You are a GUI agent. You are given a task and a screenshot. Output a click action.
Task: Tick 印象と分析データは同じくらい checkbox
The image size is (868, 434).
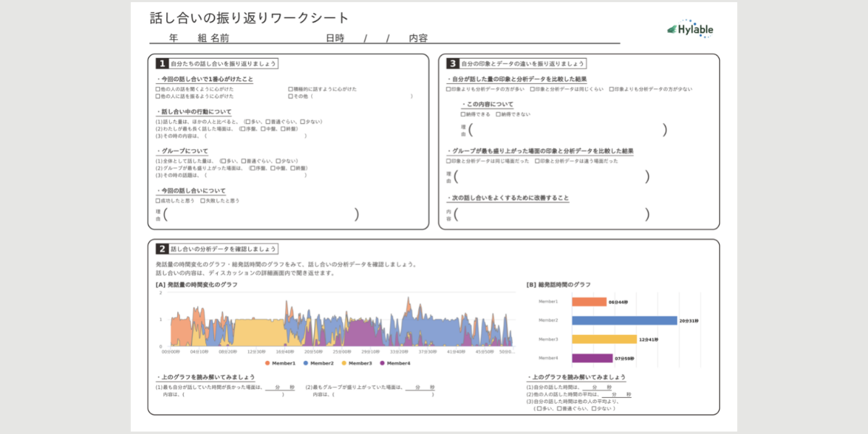532,89
